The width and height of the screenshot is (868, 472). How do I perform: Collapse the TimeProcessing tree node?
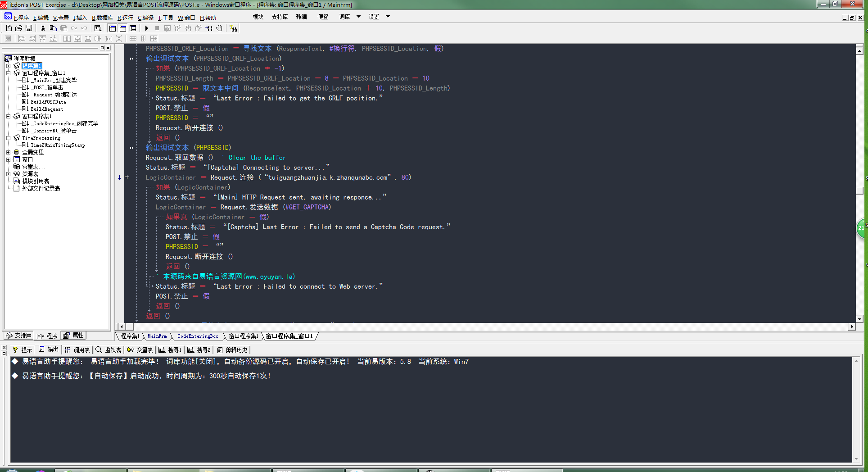tap(8, 138)
